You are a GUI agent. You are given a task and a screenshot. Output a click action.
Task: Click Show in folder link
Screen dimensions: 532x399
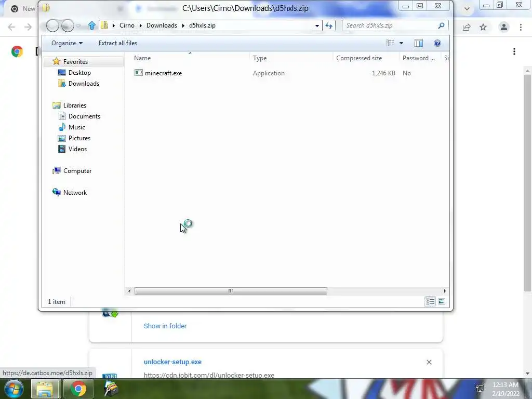pyautogui.click(x=165, y=326)
